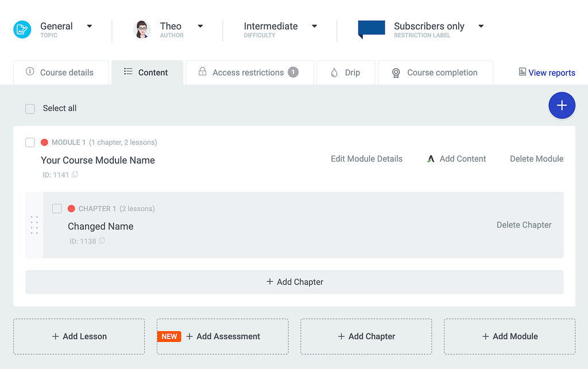
Task: Switch to the Access restrictions tab
Action: pyautogui.click(x=249, y=72)
